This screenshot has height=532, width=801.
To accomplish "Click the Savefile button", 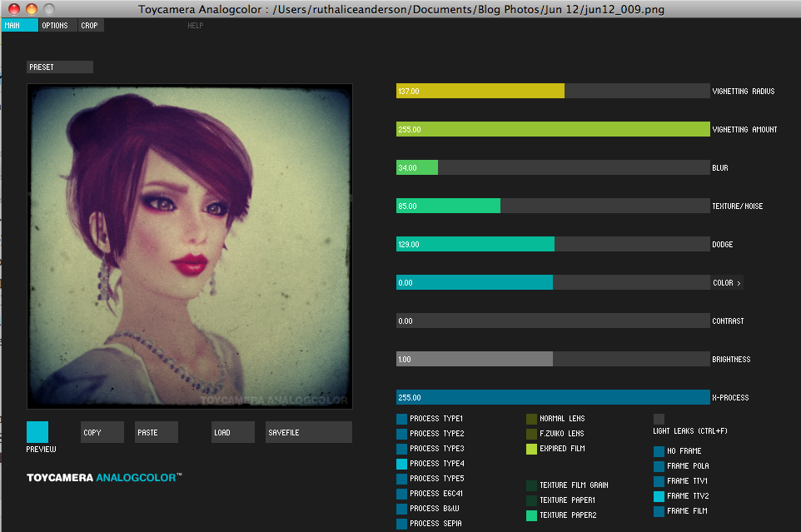I will (308, 432).
